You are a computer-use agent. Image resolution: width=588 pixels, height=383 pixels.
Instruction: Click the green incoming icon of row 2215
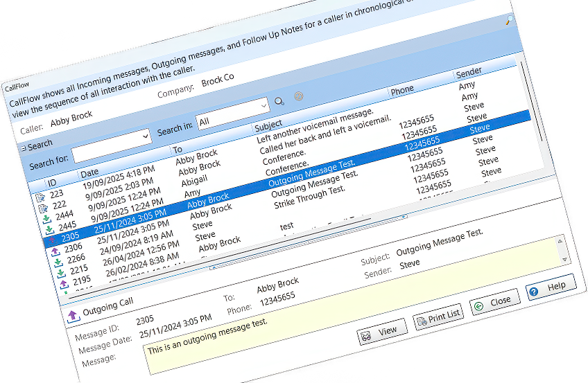(x=61, y=273)
